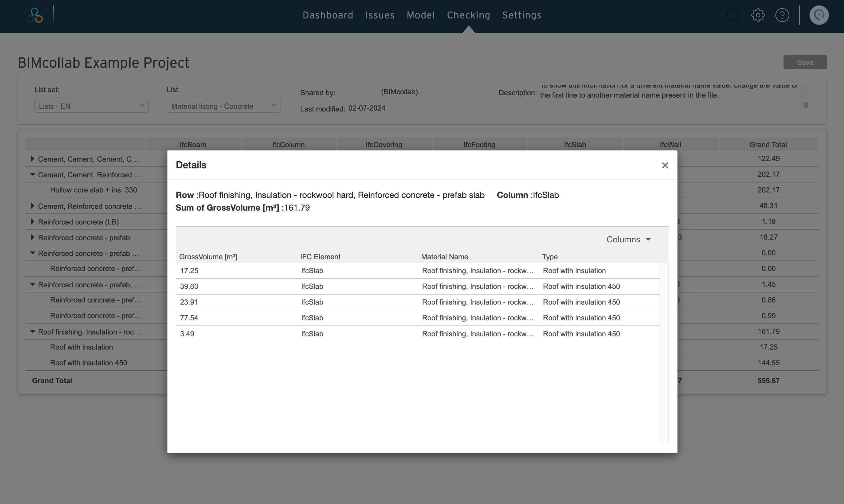Sort by IFC Element column header
This screenshot has height=504, width=844.
[x=320, y=257]
